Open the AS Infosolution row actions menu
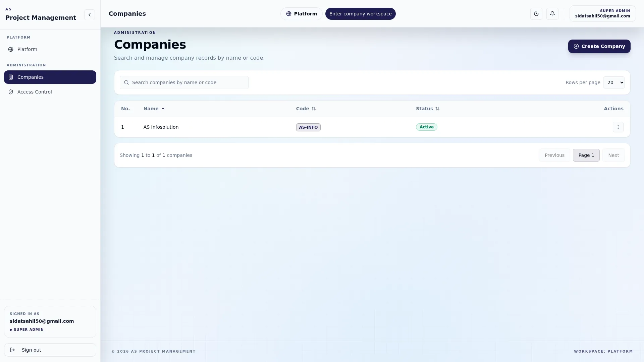The width and height of the screenshot is (644, 362). coord(618,127)
